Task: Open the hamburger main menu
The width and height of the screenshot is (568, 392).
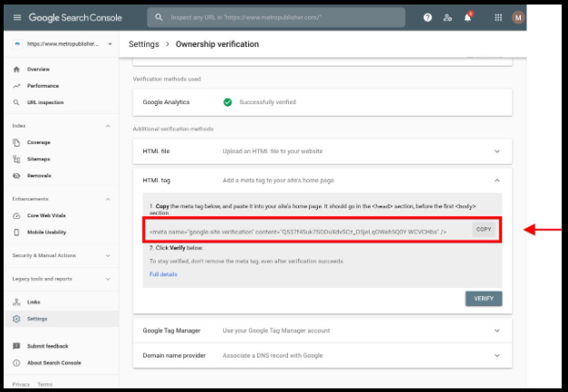Action: [x=17, y=17]
